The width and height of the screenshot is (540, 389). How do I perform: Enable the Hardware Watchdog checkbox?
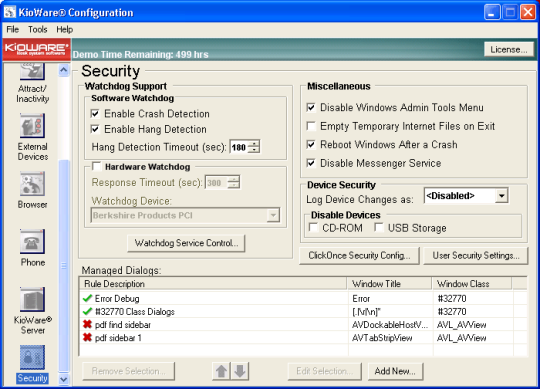point(97,167)
